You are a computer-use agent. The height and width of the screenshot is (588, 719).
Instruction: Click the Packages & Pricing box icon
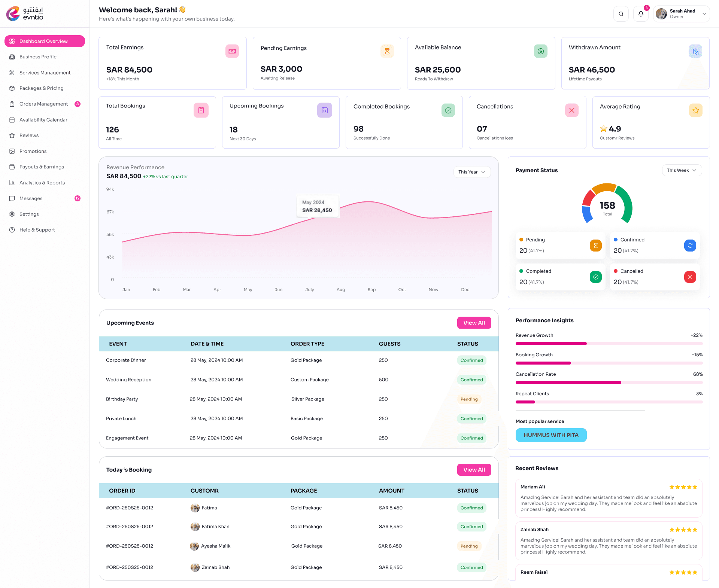pos(12,88)
